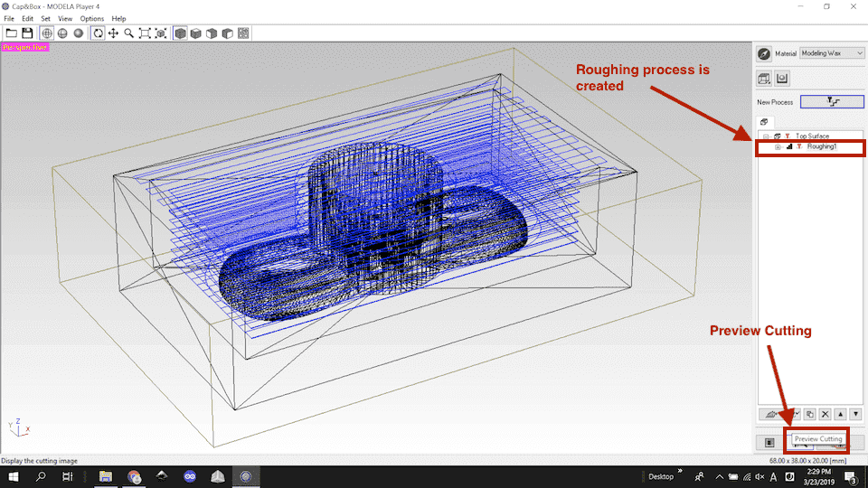Viewport: 868px width, 488px height.
Task: Open the Material dropdown showing Modeling Wax
Action: 832,53
